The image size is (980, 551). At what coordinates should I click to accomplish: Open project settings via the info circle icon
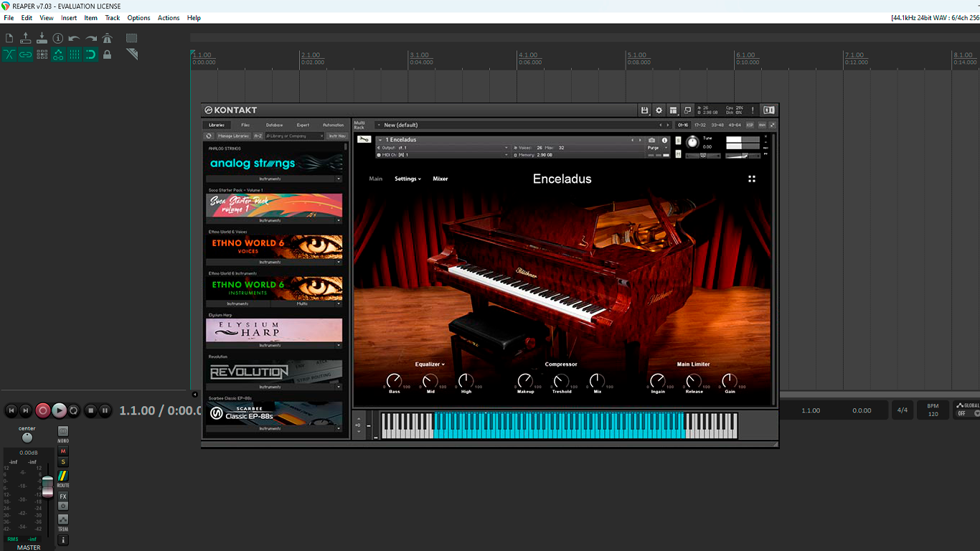tap(58, 38)
